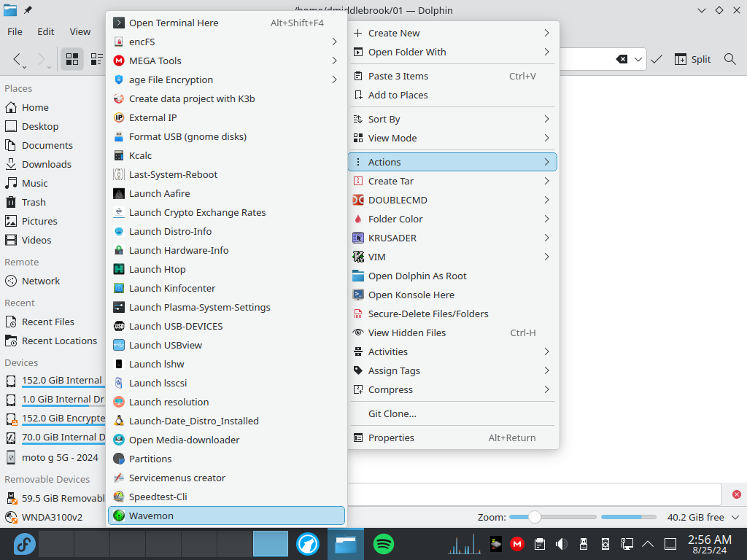
Task: Expand the Open Folder With submenu
Action: (x=452, y=52)
